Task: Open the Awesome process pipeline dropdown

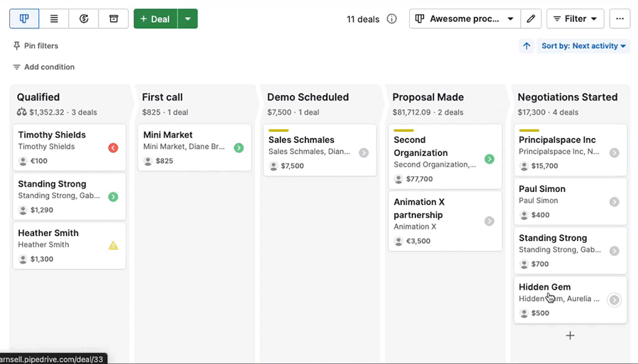Action: 464,19
